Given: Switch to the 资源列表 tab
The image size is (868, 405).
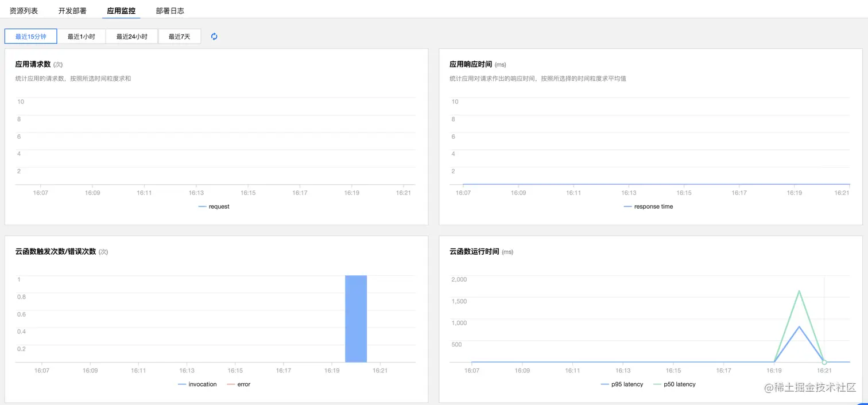Looking at the screenshot, I should pos(24,11).
